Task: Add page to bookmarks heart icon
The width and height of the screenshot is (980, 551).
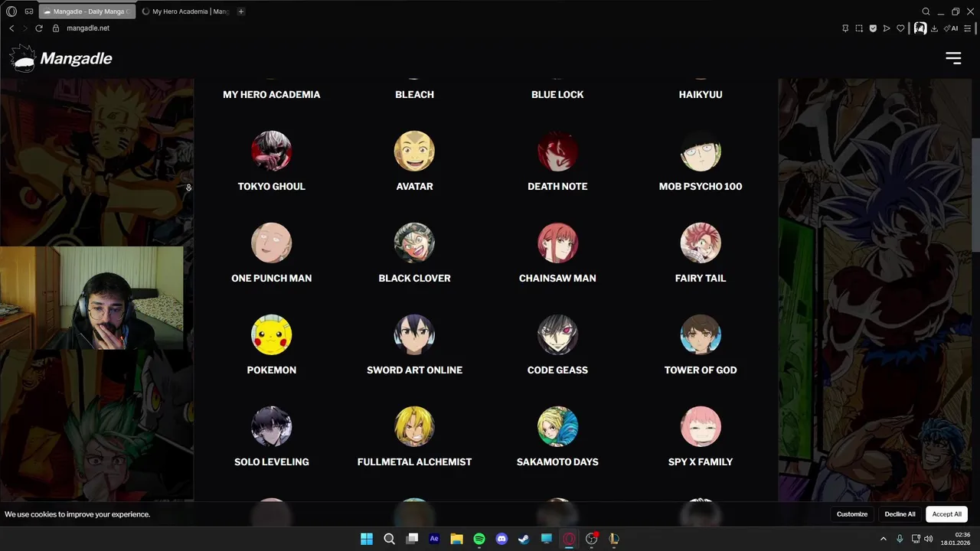Action: click(900, 28)
